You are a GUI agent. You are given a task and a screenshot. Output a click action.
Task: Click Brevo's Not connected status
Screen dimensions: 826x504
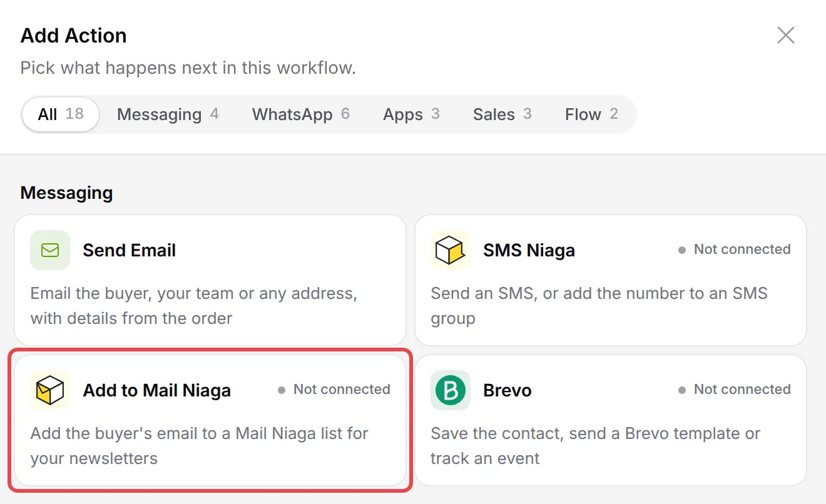click(x=735, y=389)
